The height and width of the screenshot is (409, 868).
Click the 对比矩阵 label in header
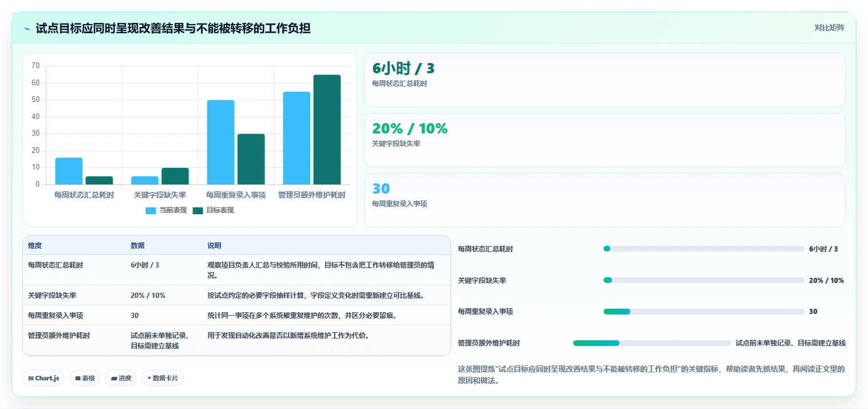(x=829, y=27)
